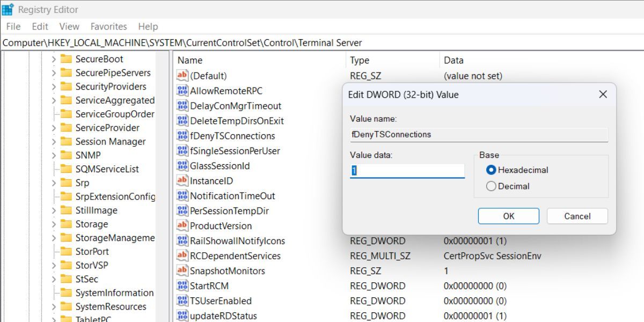
Task: Expand the SecureBoot key
Action: (x=54, y=59)
